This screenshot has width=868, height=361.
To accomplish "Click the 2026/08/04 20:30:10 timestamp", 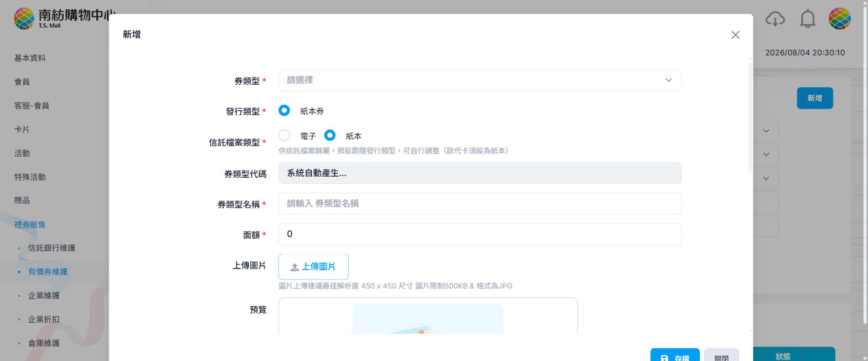I will coord(805,53).
